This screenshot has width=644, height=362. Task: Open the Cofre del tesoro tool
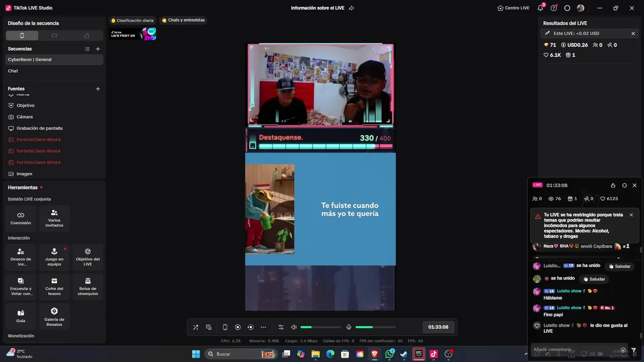pos(54,287)
